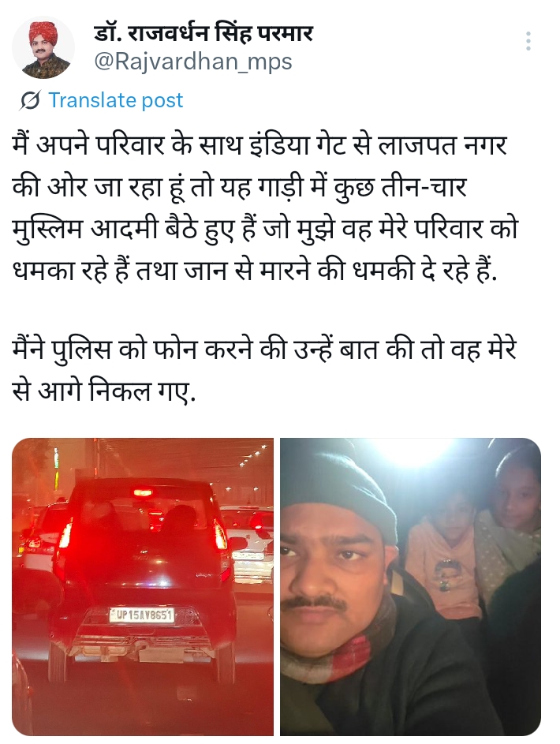Viewport: 560px width, 744px height.
Task: Click the Translate post link
Action: click(116, 100)
